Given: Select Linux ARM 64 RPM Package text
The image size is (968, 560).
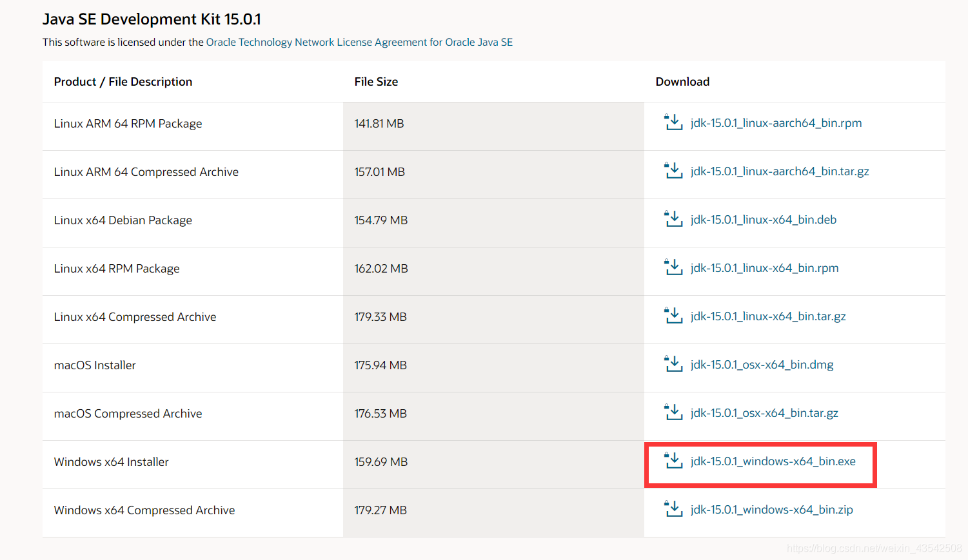Looking at the screenshot, I should 128,124.
